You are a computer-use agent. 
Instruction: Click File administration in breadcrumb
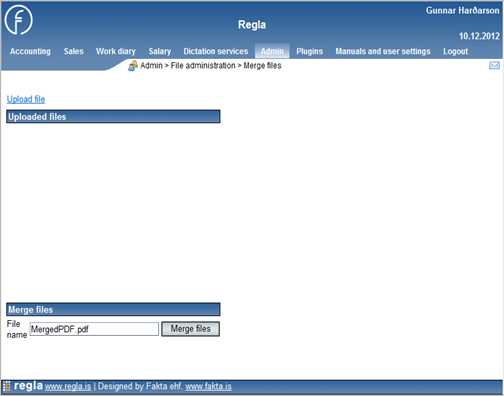(x=203, y=66)
